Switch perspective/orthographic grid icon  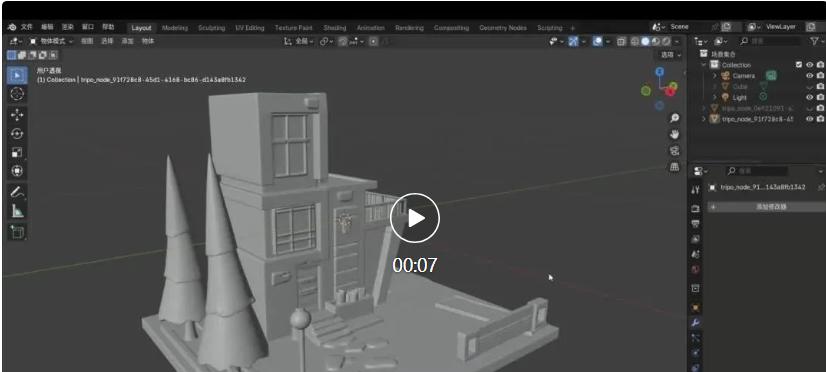[x=674, y=167]
